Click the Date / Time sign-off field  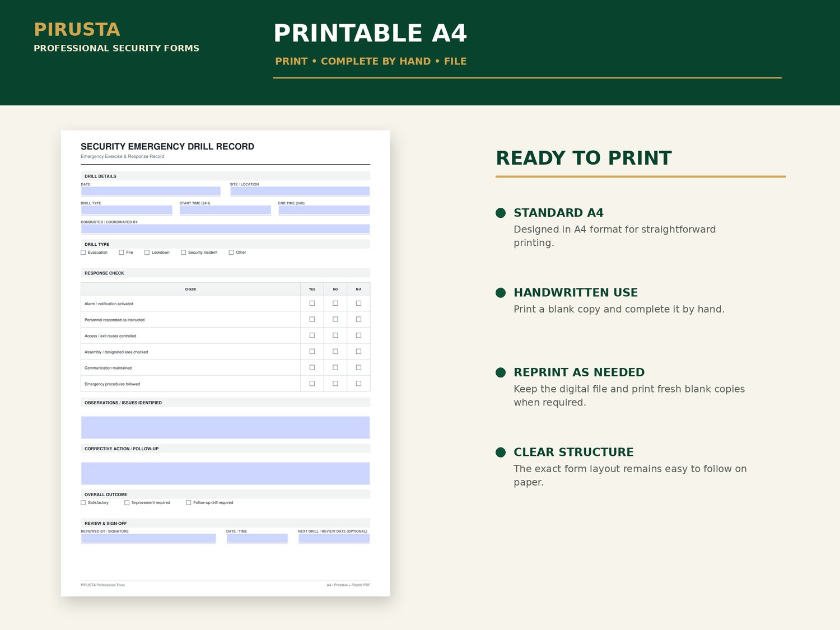[x=257, y=539]
